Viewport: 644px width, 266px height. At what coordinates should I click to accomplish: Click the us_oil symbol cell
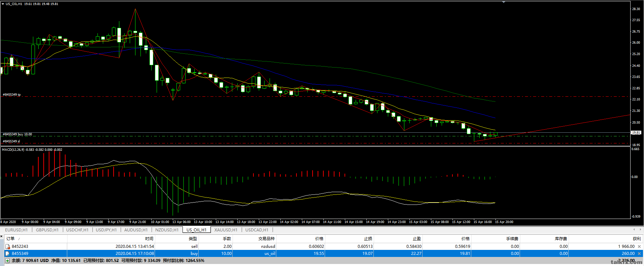[x=270, y=254]
